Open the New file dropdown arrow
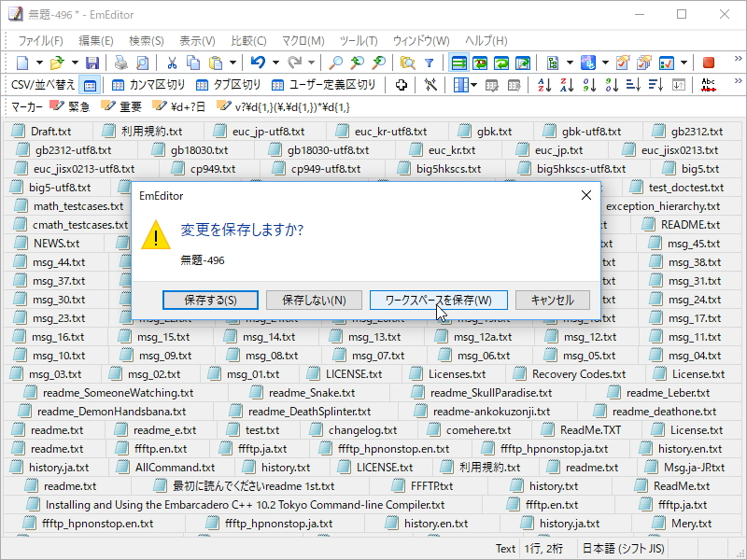The height and width of the screenshot is (560, 747). [39, 63]
